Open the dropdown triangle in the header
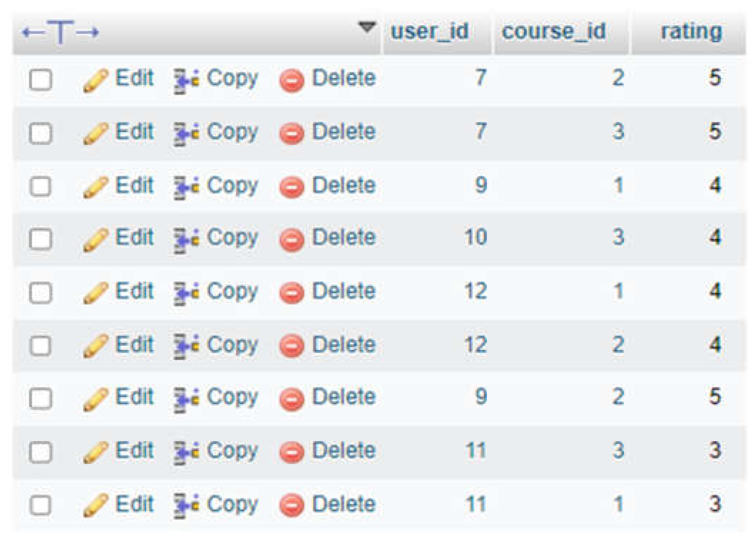756x540 pixels. 367,27
